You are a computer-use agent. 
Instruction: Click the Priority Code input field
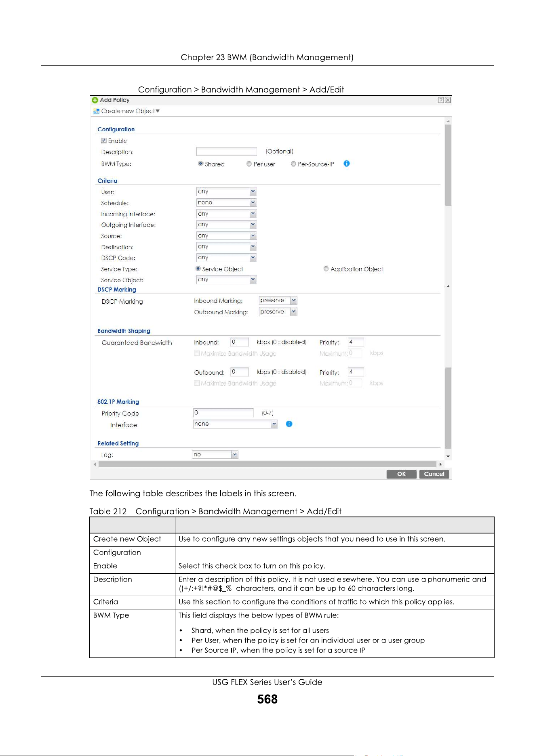pyautogui.click(x=223, y=413)
